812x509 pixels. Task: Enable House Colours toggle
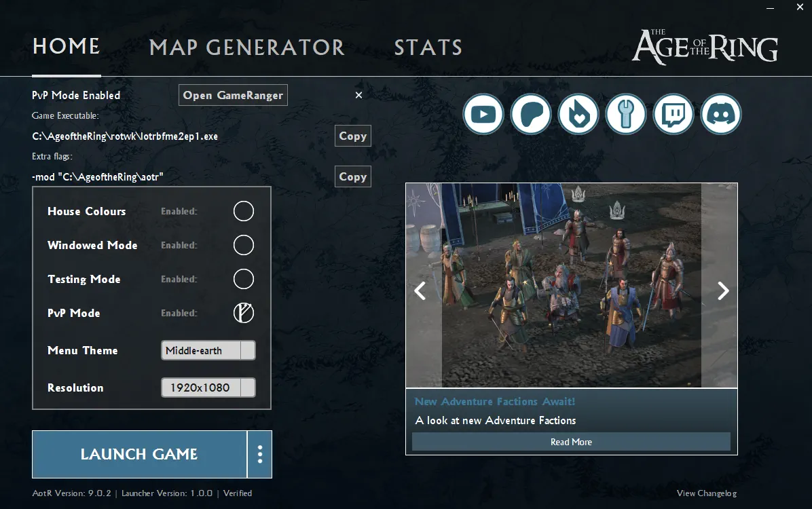click(243, 211)
